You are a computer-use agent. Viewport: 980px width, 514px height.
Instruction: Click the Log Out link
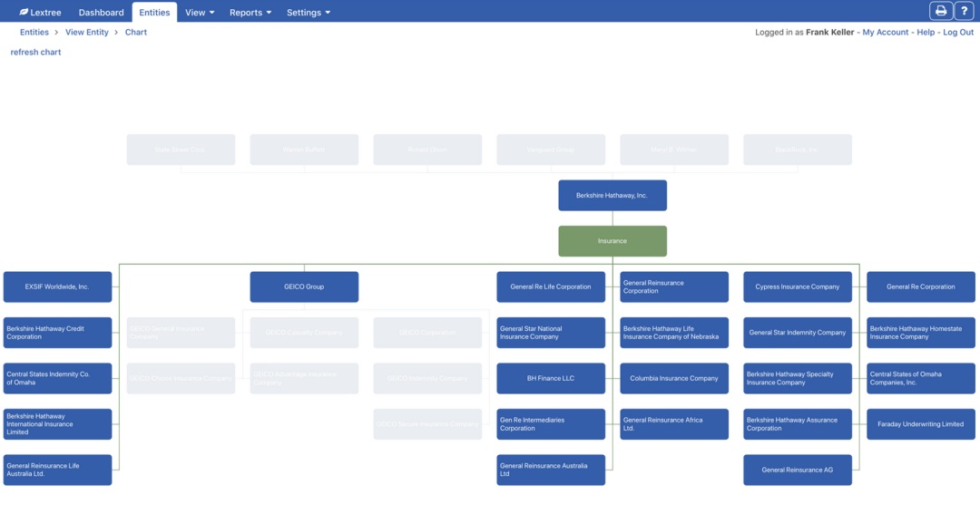click(958, 33)
